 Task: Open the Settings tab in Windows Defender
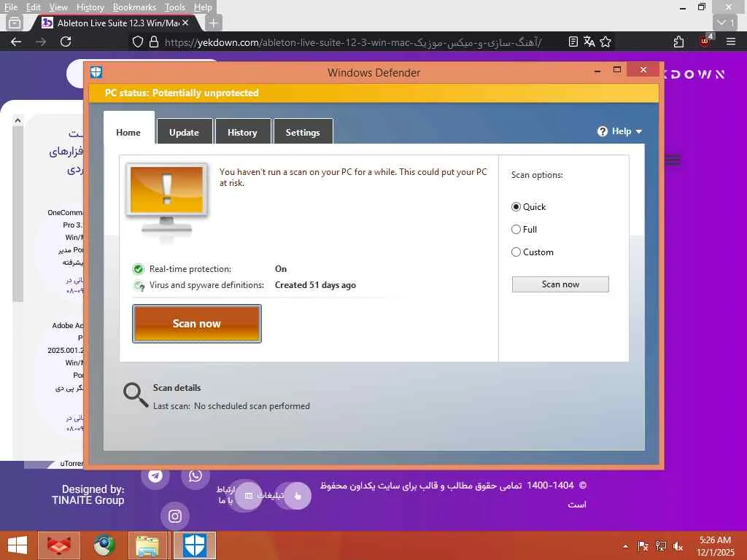[x=303, y=132]
